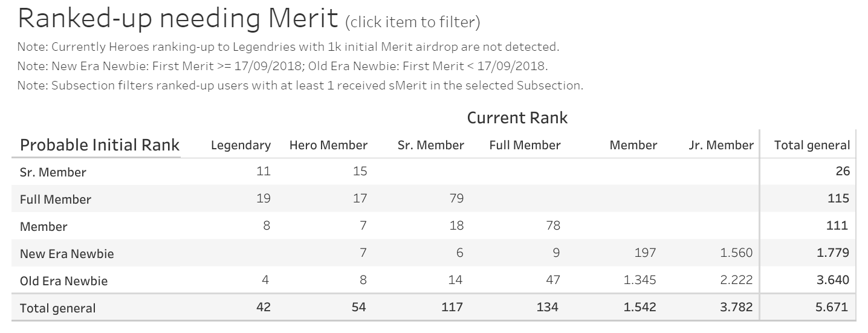Select the grand total 5.671 cell
The width and height of the screenshot is (868, 333).
coord(833,307)
